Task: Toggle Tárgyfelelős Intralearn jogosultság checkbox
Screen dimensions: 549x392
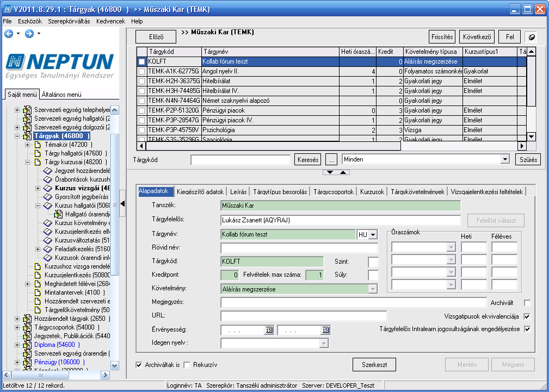Action: (527, 329)
